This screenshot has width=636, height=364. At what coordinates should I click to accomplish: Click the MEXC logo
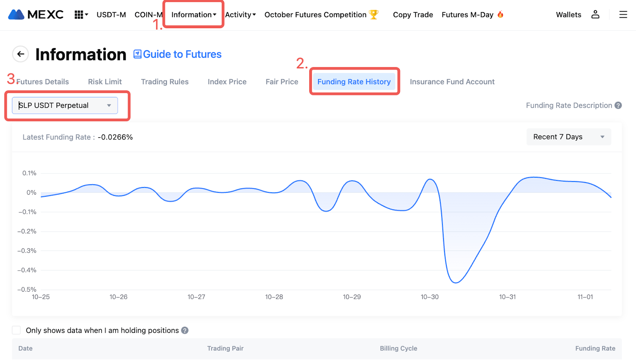[36, 15]
